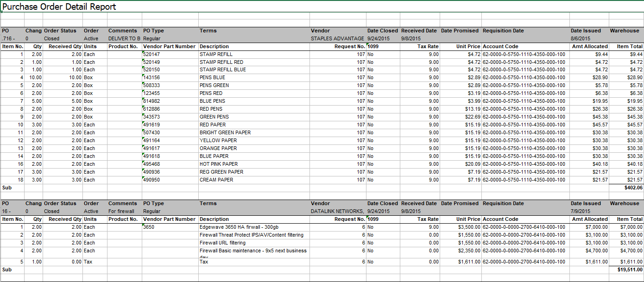Select vendor part number 3650
The width and height of the screenshot is (644, 282).
(x=170, y=227)
